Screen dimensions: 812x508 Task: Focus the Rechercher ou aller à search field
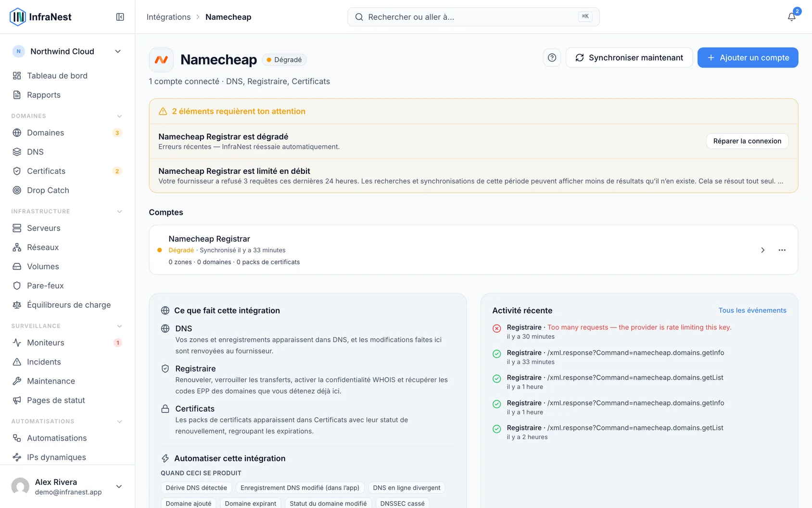click(x=473, y=17)
